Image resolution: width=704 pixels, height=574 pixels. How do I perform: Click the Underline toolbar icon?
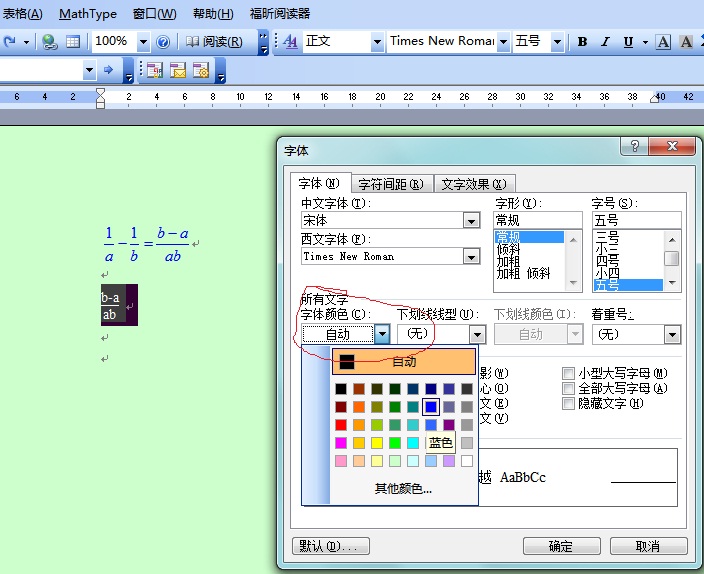click(628, 42)
